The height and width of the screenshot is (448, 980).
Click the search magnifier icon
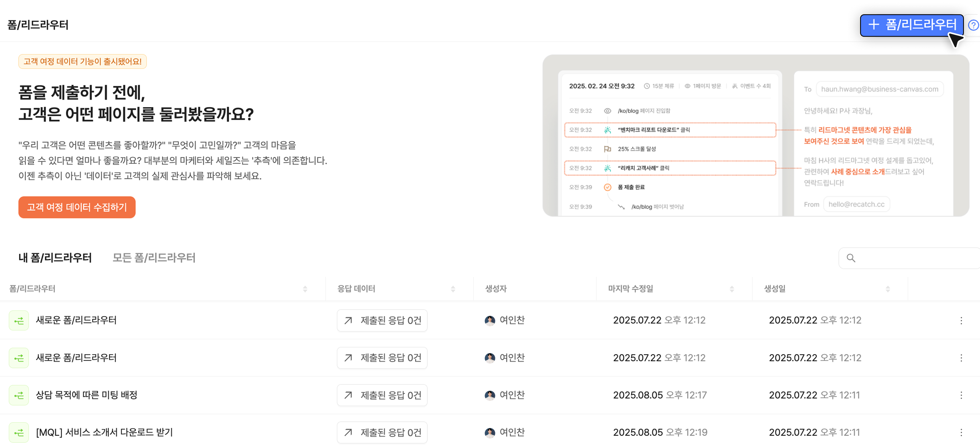pos(851,258)
